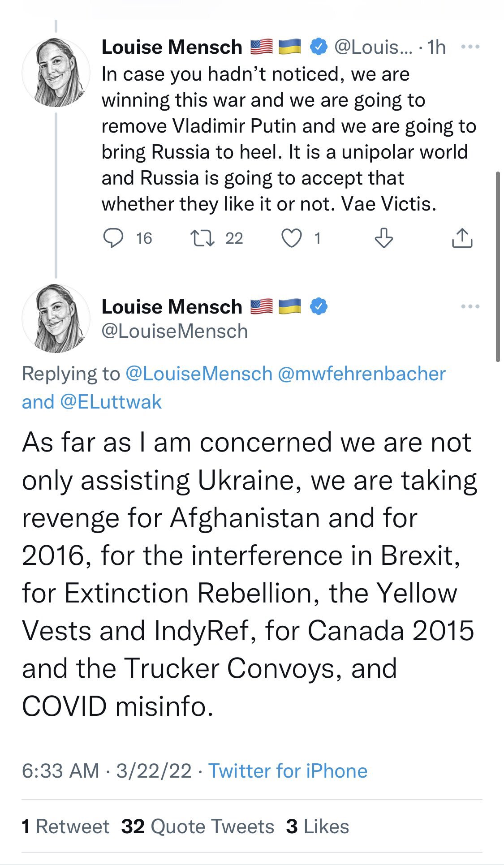Like the first tweet with the heart icon
Viewport: 504px width, 865px height.
(x=291, y=238)
